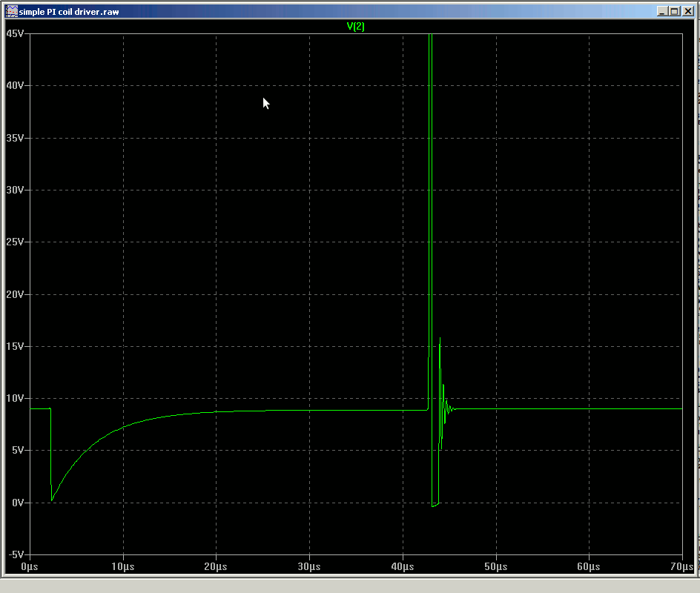Click the 60µs time axis label
Image resolution: width=700 pixels, height=593 pixels.
588,566
